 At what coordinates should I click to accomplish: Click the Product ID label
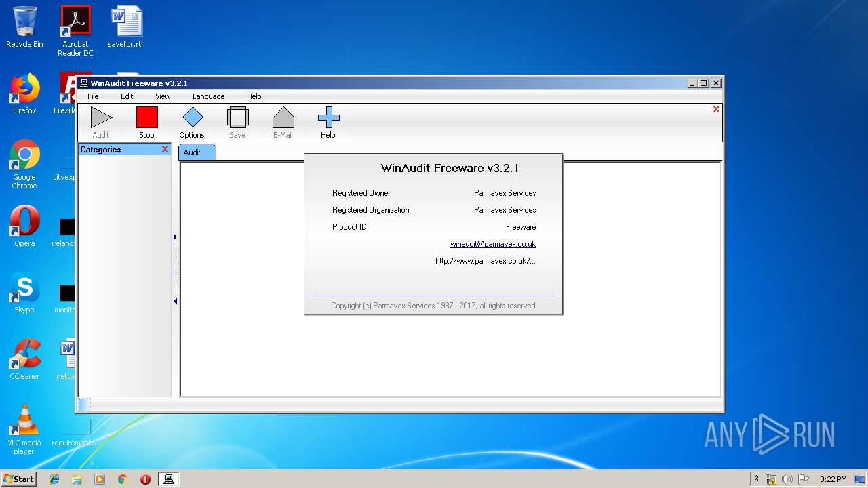349,227
